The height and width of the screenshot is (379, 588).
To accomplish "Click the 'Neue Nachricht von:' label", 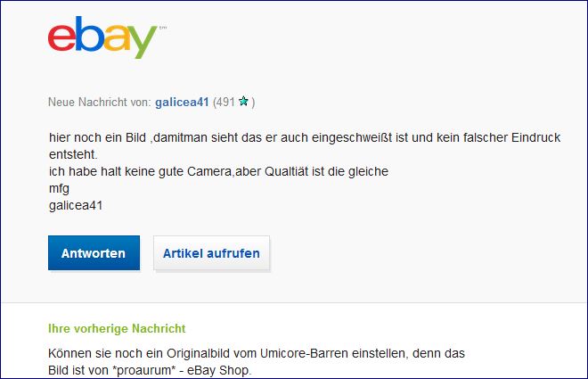I will click(100, 102).
